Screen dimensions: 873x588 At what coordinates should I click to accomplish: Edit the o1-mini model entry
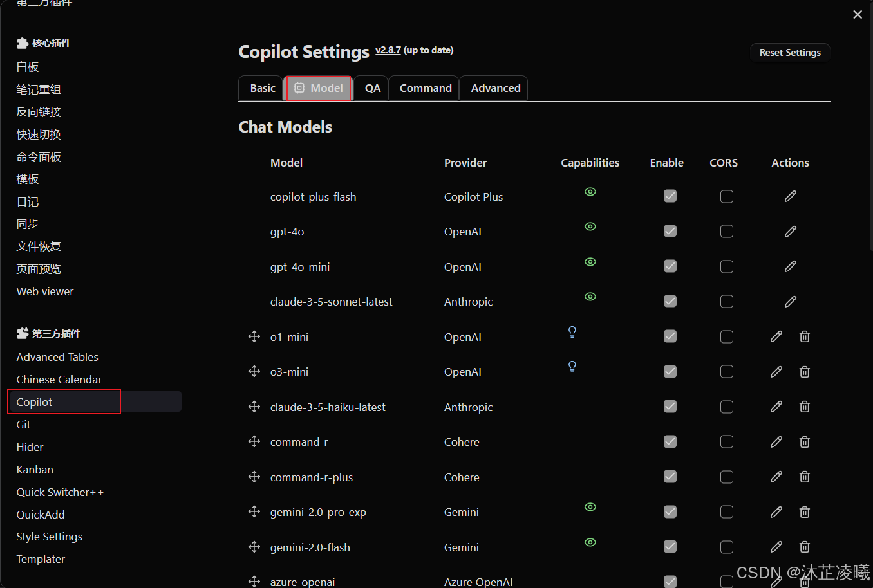click(776, 336)
